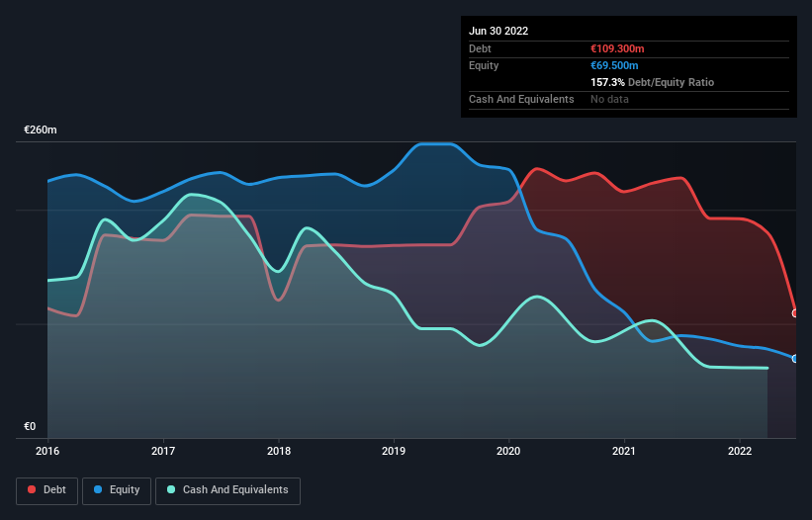Image resolution: width=812 pixels, height=520 pixels.
Task: Toggle the Cash And Equivalents legend button
Action: pyautogui.click(x=227, y=490)
